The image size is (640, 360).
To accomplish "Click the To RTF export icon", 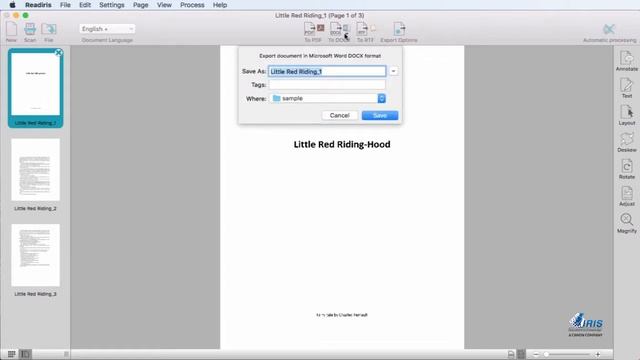I will (x=365, y=29).
